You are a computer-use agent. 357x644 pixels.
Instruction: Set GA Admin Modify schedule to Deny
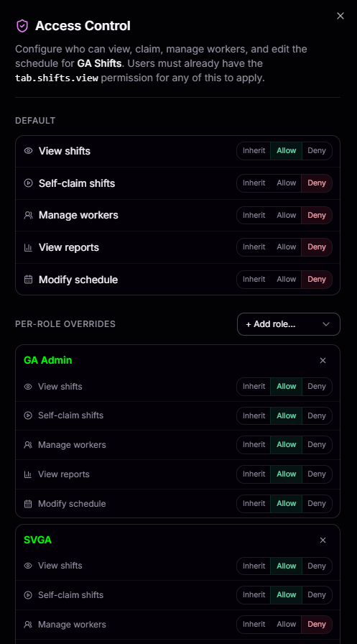click(317, 504)
